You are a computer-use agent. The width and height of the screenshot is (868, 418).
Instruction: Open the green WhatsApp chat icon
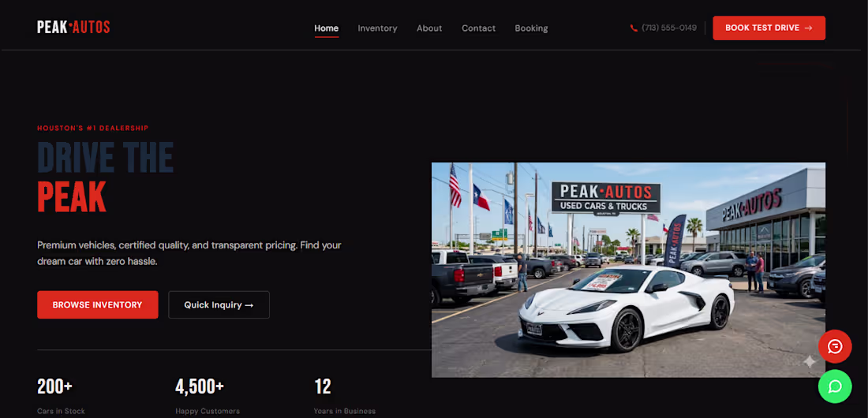(835, 386)
